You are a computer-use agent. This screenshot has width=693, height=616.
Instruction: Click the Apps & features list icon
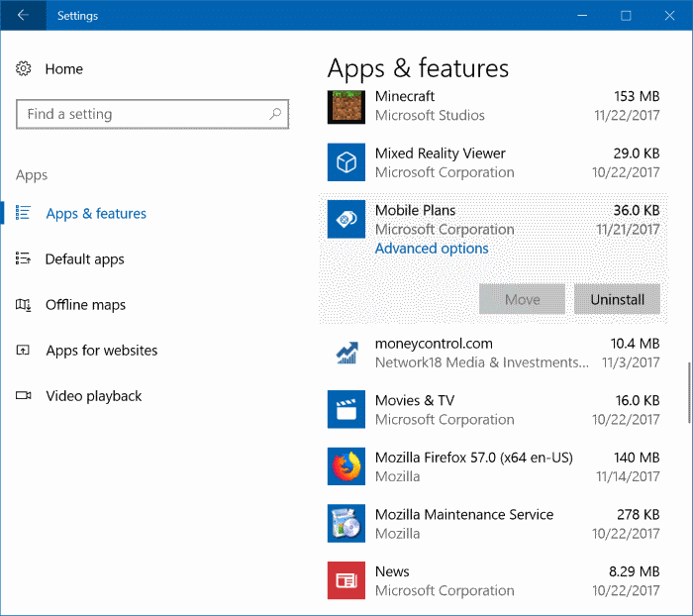[23, 213]
